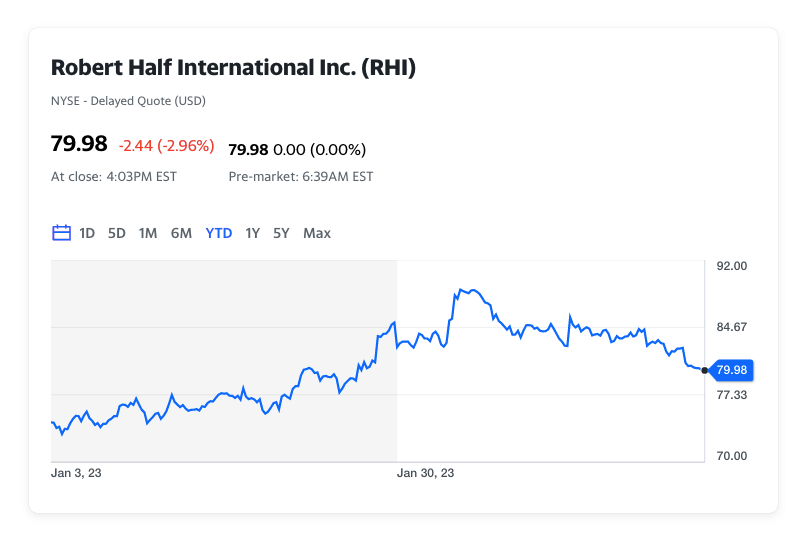The width and height of the screenshot is (797, 538).
Task: Click the highlighted YTD range
Action: pyautogui.click(x=219, y=233)
